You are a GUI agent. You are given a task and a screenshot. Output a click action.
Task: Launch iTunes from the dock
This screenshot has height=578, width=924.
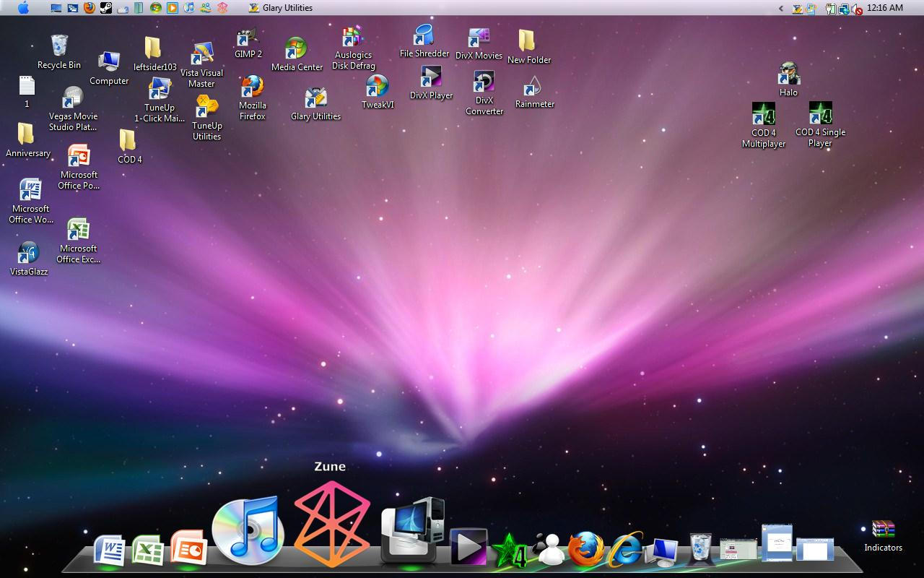(248, 531)
